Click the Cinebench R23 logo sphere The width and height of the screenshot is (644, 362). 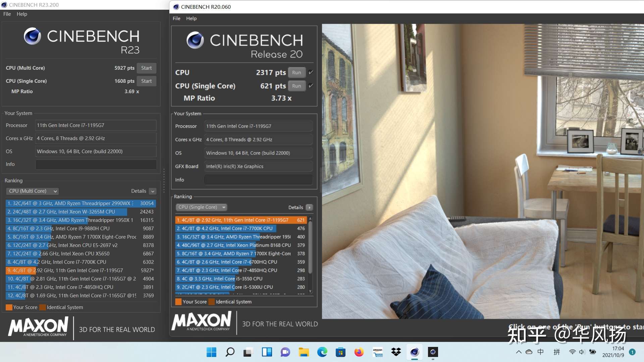pyautogui.click(x=32, y=36)
